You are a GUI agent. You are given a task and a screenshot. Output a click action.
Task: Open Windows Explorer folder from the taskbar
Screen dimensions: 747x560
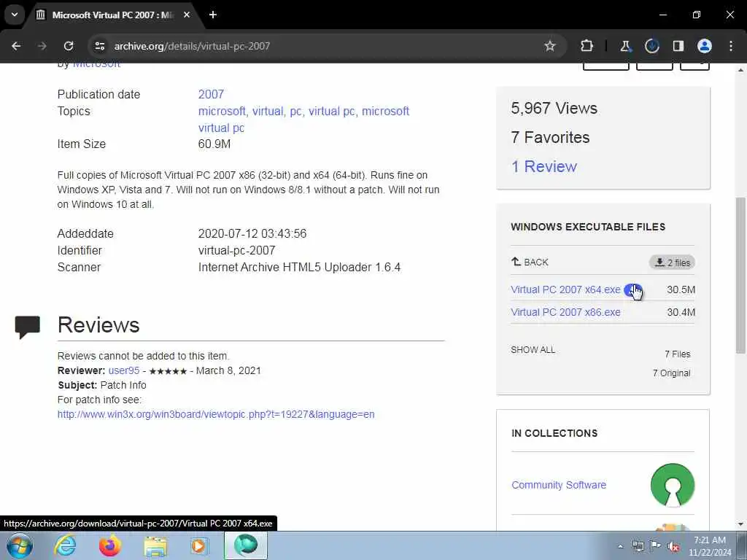point(155,545)
